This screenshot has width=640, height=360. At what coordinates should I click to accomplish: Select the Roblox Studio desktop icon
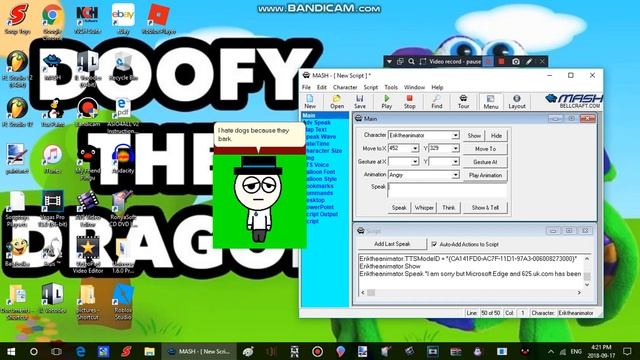pyautogui.click(x=123, y=302)
